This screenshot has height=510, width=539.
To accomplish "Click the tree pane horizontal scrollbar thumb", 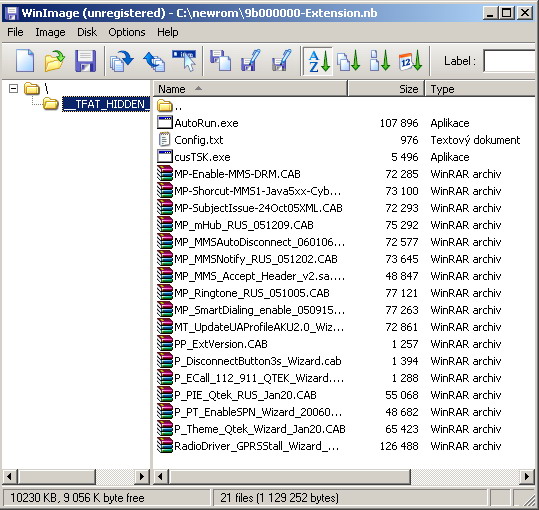I will (56, 476).
